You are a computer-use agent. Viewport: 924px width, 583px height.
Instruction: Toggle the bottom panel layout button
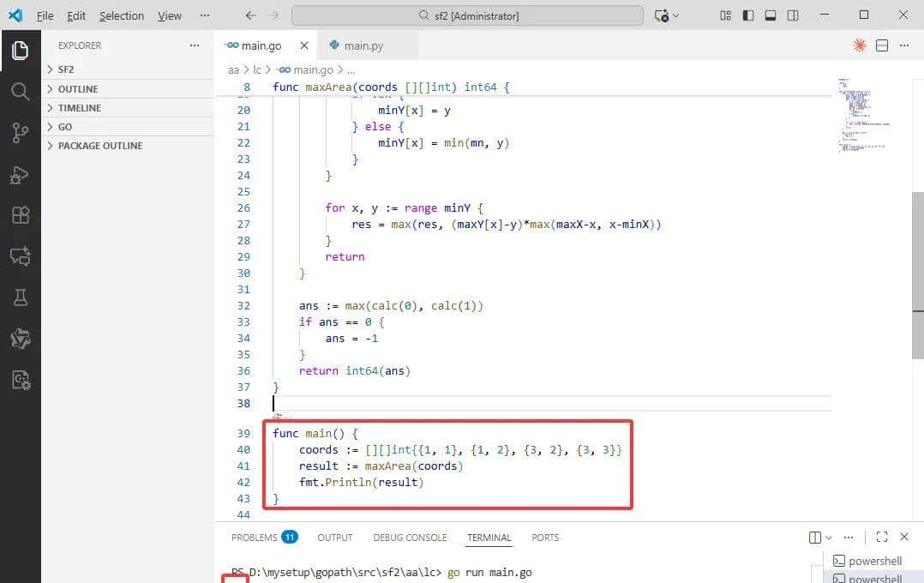point(771,15)
